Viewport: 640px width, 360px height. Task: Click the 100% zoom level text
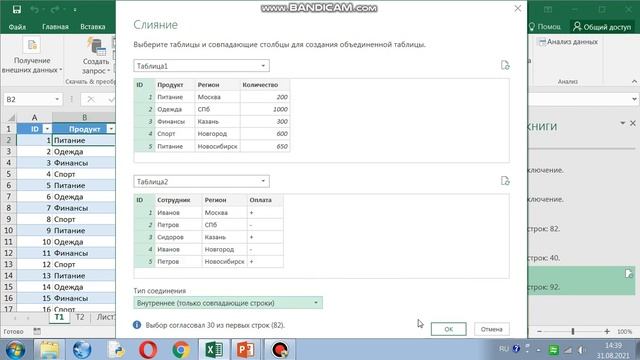pyautogui.click(x=624, y=331)
